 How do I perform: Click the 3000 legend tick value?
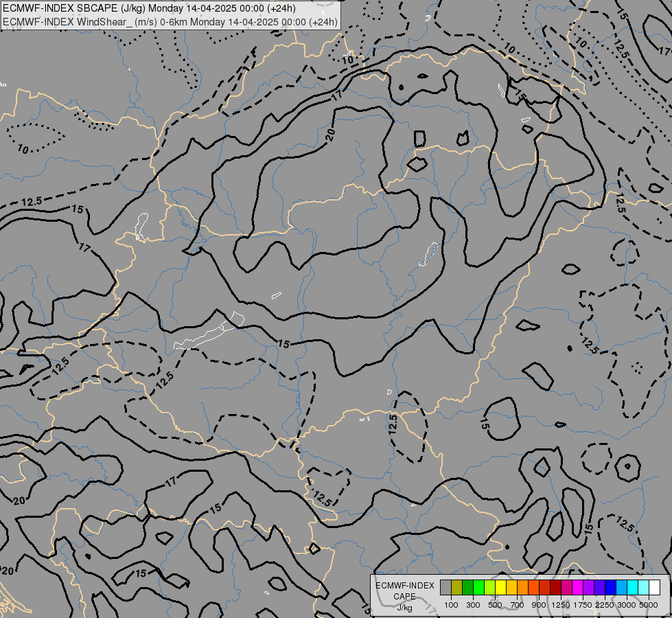tap(627, 605)
